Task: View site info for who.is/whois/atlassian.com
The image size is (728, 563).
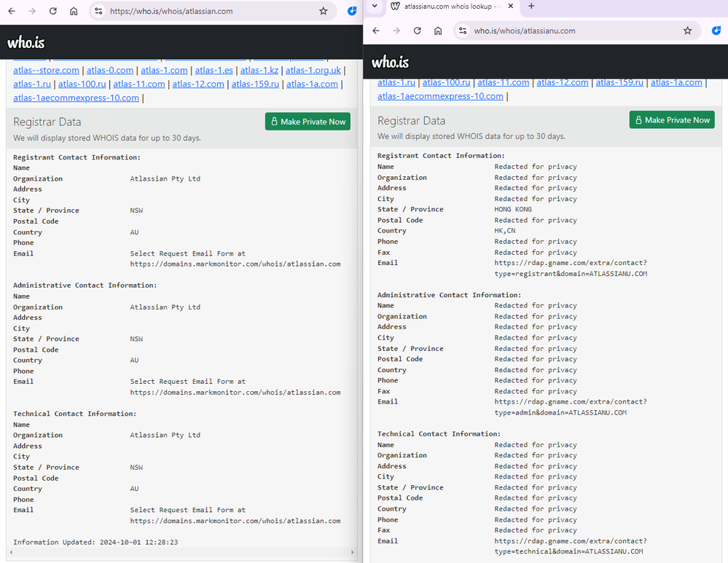Action: [x=98, y=11]
